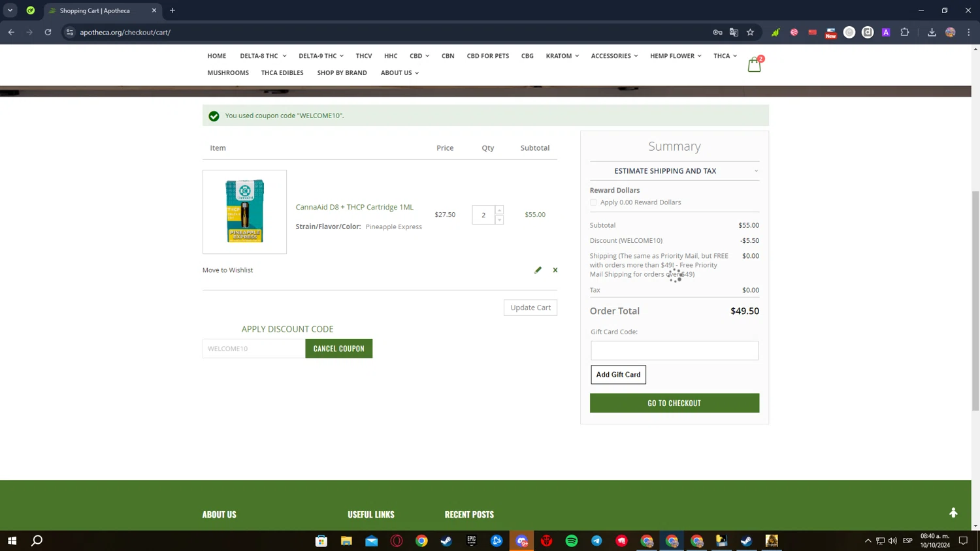Open a new browser tab
Screen dimensions: 980x551
172,10
